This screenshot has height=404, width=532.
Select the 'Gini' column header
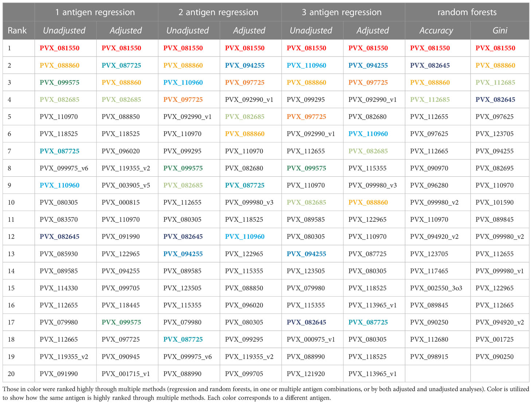[500, 31]
